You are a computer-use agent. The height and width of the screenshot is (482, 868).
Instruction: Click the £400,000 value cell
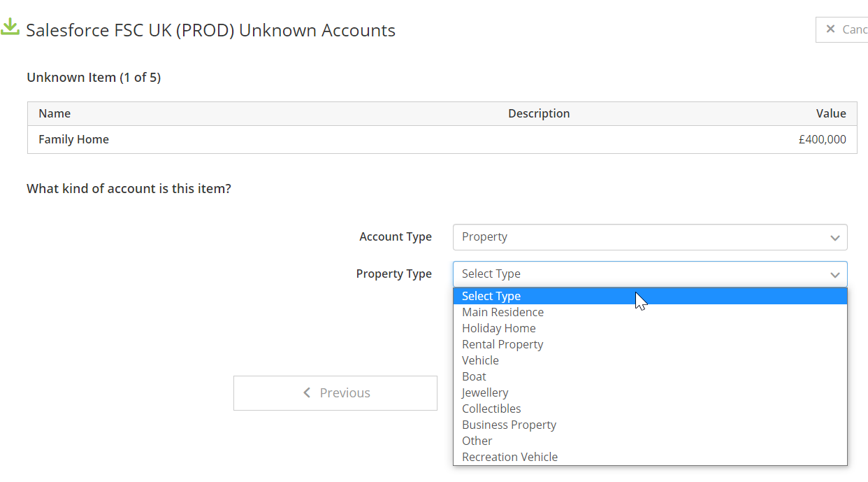coord(822,139)
